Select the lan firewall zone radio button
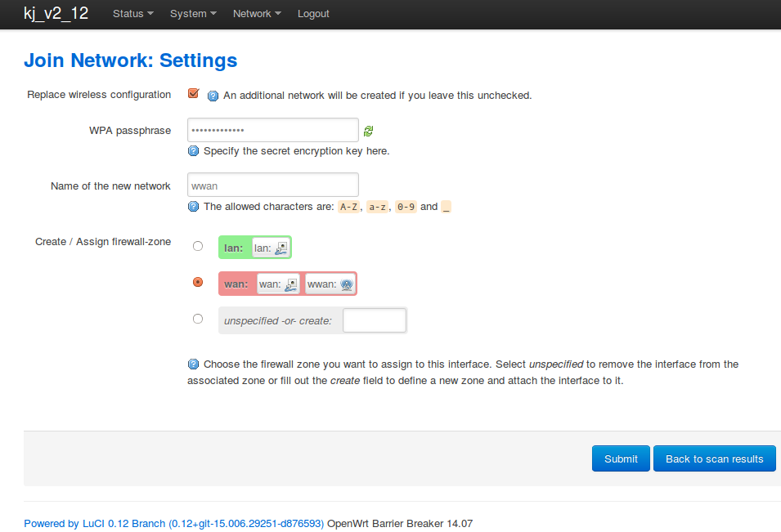Screen dimensions: 781x532 coord(198,246)
